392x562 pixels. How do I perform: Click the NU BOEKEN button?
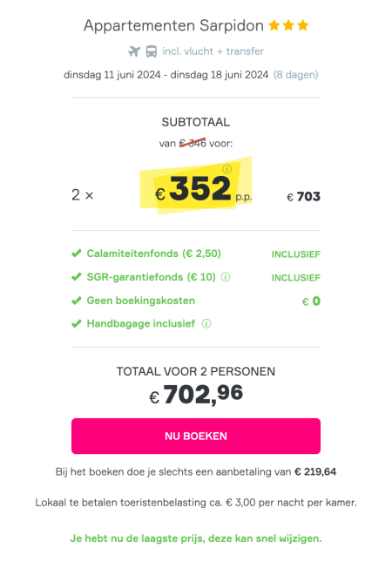pyautogui.click(x=196, y=436)
